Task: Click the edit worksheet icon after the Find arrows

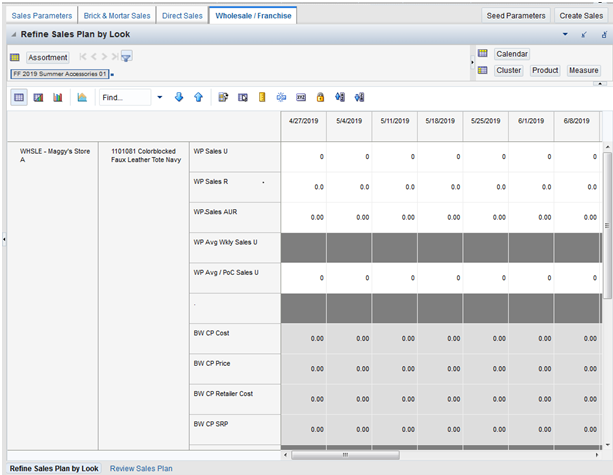Action: click(x=223, y=97)
